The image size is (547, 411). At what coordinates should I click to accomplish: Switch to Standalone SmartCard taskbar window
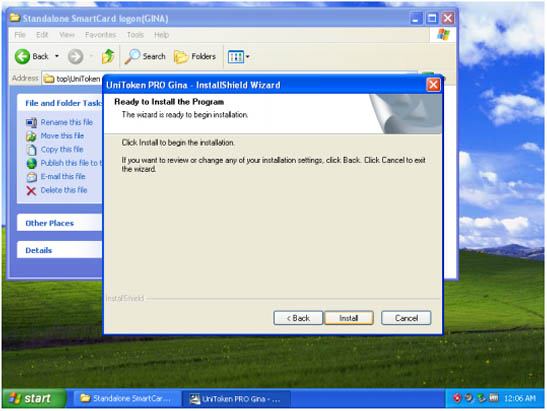126,398
